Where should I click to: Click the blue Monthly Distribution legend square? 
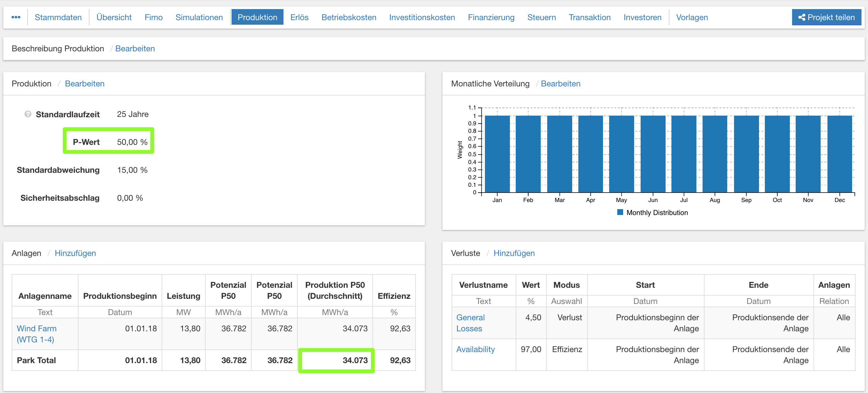pyautogui.click(x=620, y=212)
